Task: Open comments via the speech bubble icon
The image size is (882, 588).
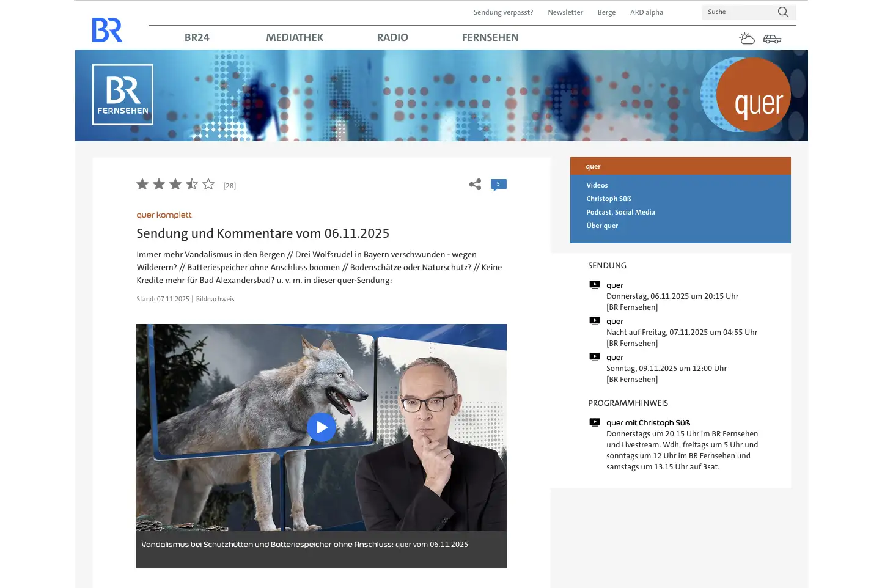Action: [498, 184]
